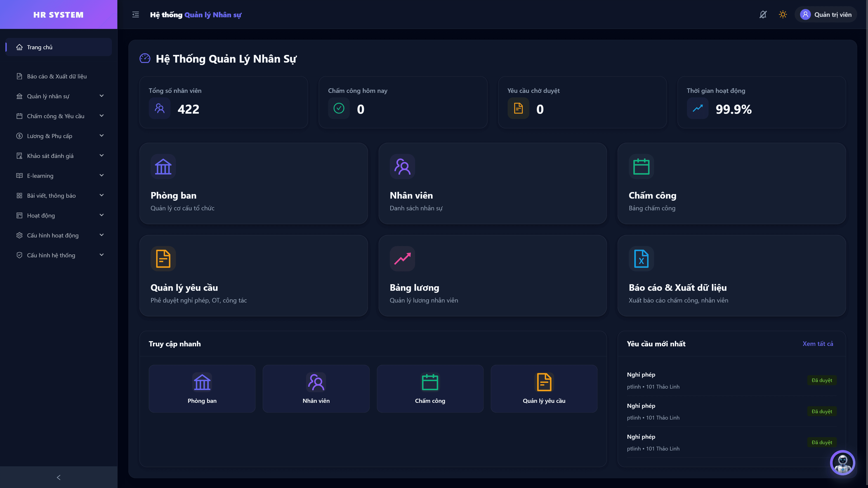Click Phòng ban quick access tile

202,389
